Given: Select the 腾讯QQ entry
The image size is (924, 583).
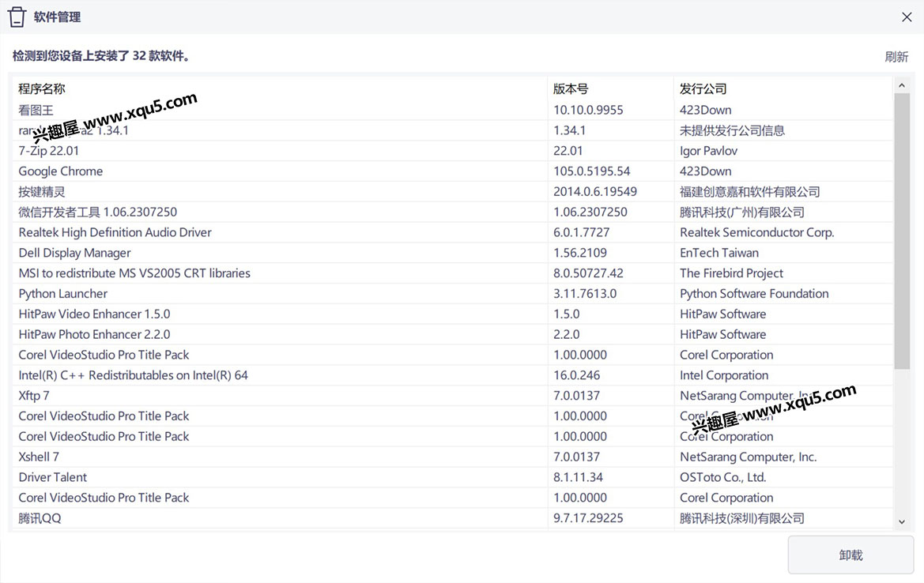Looking at the screenshot, I should pos(40,518).
